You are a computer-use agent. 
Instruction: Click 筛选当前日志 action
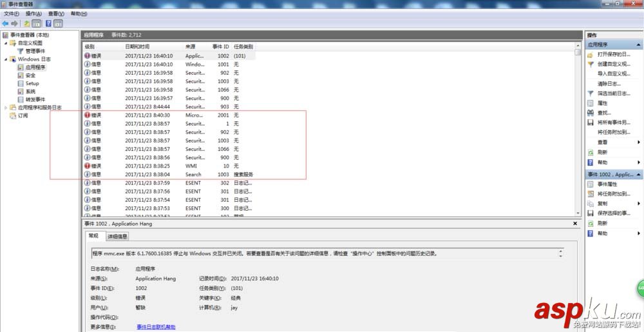click(614, 93)
